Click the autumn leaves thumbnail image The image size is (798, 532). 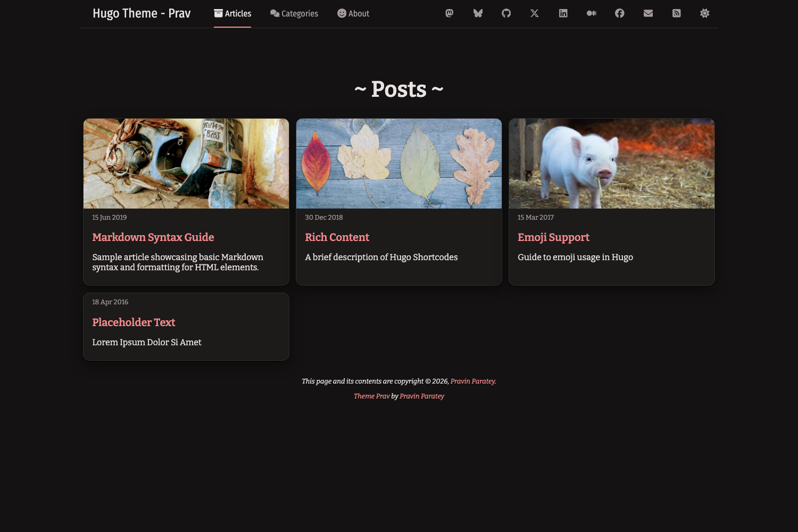coord(399,163)
